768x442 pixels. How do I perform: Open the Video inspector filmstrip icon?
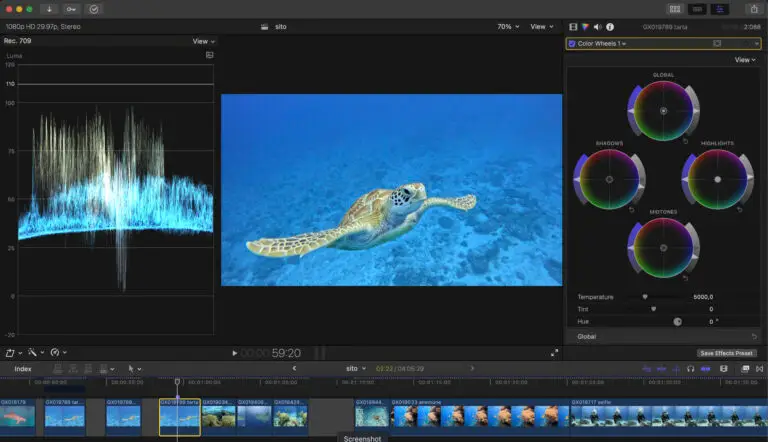(573, 27)
